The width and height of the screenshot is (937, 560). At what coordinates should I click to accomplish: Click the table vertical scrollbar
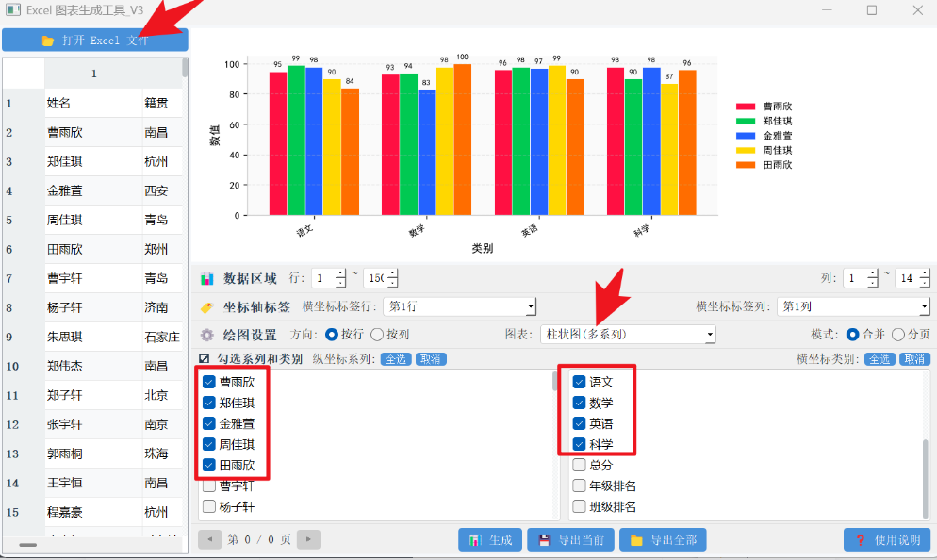[x=186, y=68]
